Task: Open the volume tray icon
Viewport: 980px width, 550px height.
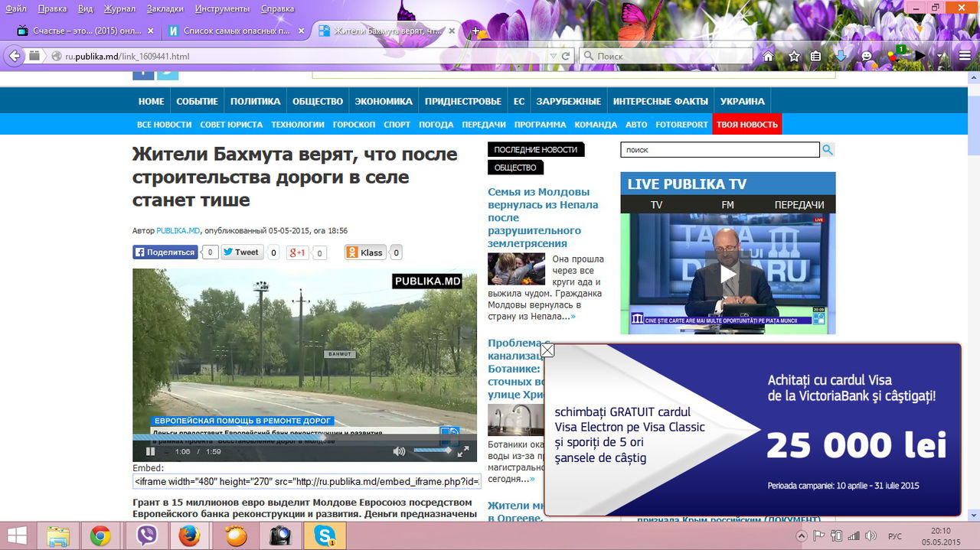Action: (871, 535)
